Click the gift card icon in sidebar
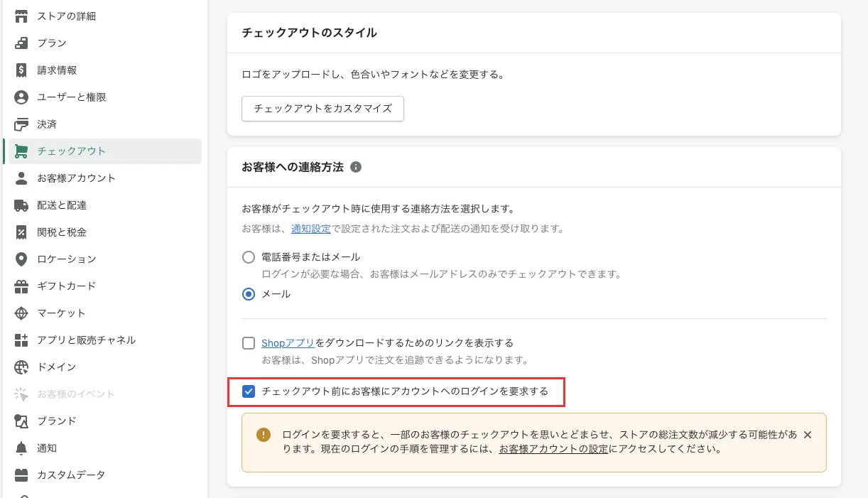 point(21,286)
